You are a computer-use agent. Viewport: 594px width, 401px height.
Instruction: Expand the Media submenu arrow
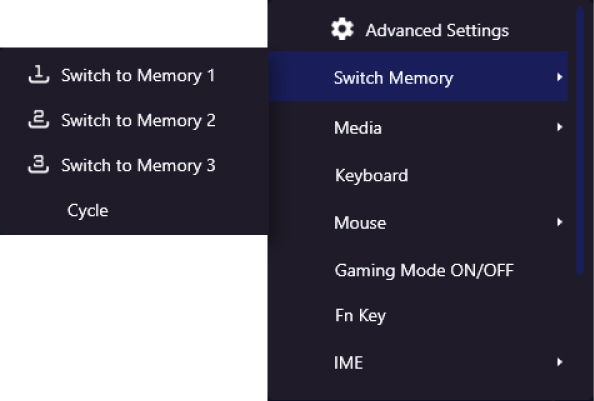tap(560, 127)
